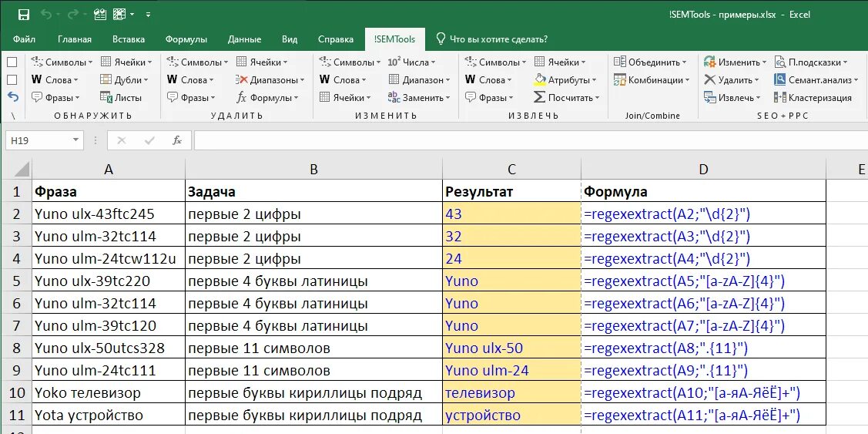Click the Select All corner triangle
This screenshot has width=868, height=434.
[21, 169]
